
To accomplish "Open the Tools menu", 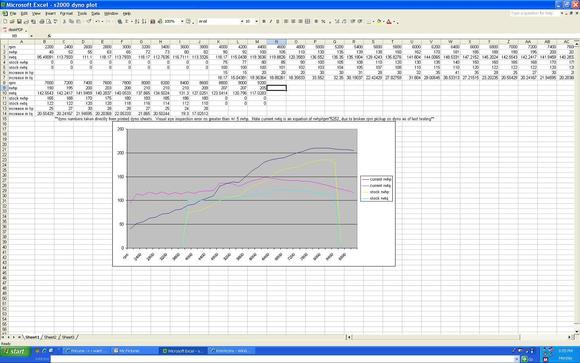I will click(82, 13).
